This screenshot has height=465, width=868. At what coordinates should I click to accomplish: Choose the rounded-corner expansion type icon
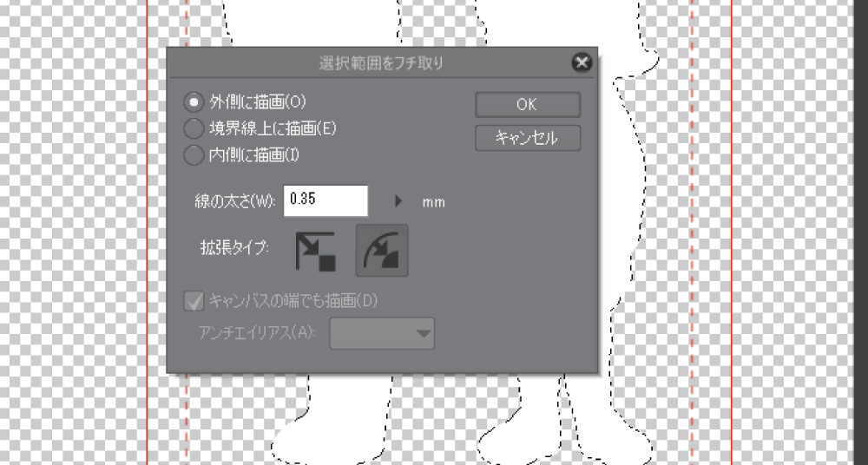click(x=381, y=250)
